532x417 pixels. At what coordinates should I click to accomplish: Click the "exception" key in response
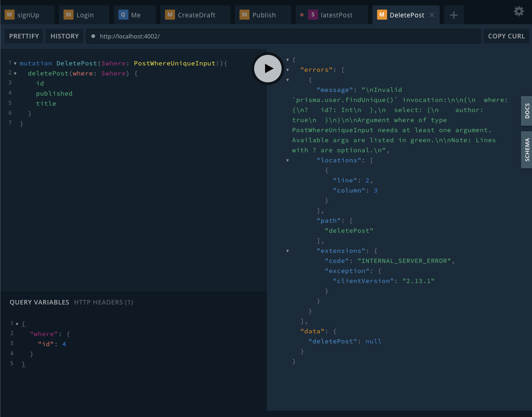(x=347, y=271)
